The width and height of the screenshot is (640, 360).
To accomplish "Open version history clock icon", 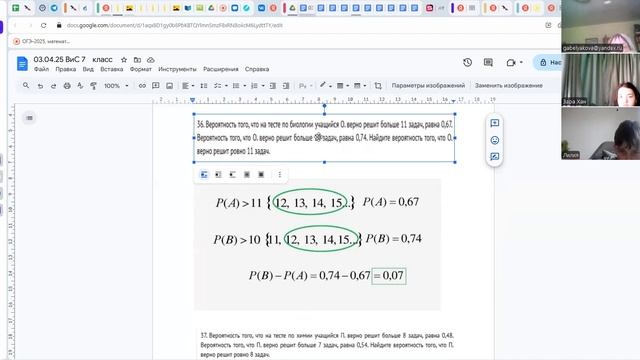I will [468, 62].
